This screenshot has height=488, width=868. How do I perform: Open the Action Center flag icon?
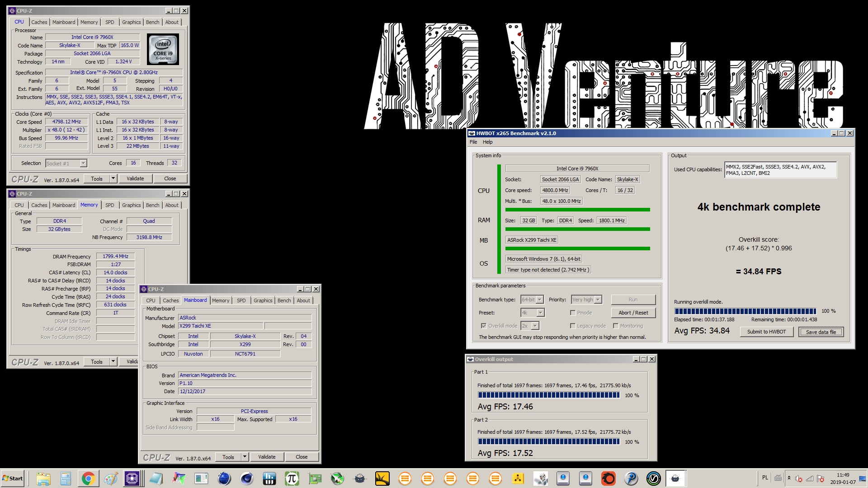point(821,479)
